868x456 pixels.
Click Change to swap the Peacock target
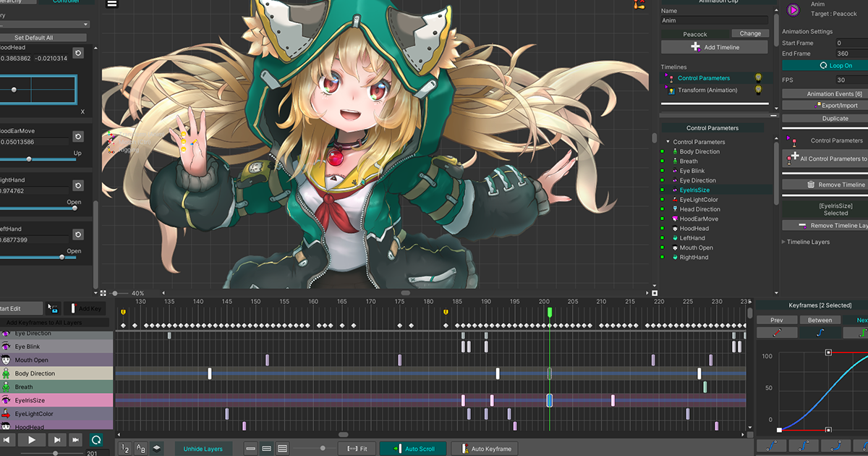pos(749,33)
